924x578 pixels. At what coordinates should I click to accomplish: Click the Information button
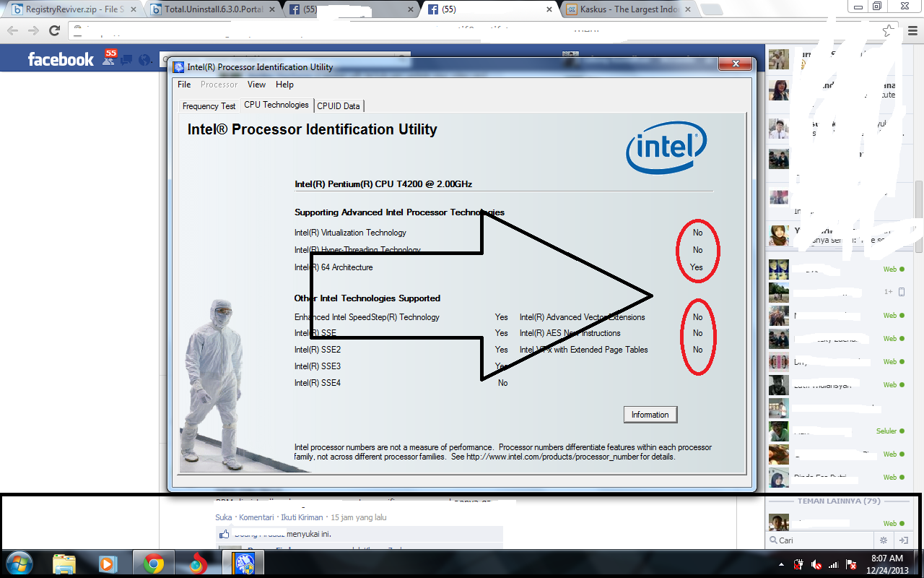click(650, 415)
